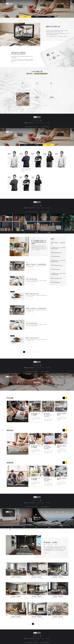This screenshot has width=74, height=644.
Task: Click the 媒體報導 section heading
Action: click(x=10, y=462)
